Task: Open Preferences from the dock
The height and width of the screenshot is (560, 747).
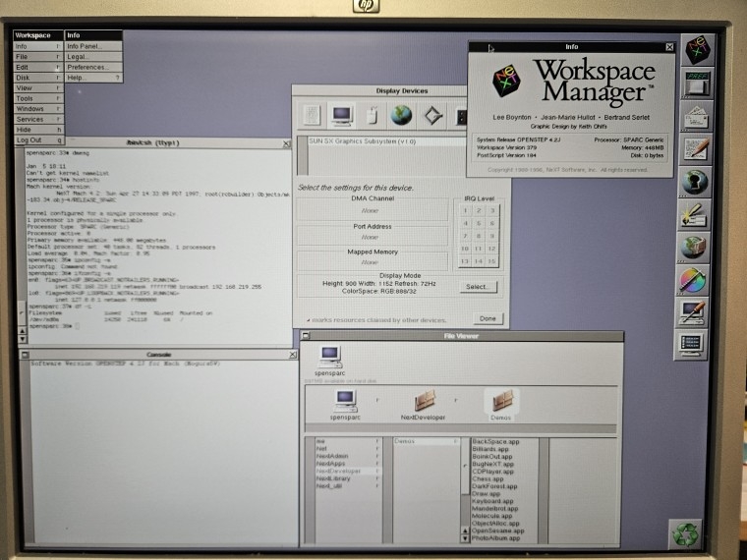Action: [697, 84]
